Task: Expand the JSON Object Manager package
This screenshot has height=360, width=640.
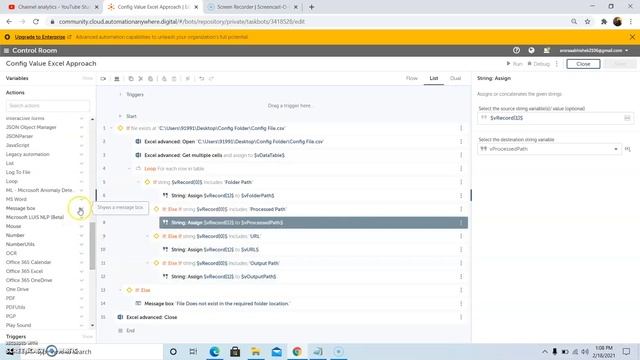Action: pyautogui.click(x=82, y=127)
